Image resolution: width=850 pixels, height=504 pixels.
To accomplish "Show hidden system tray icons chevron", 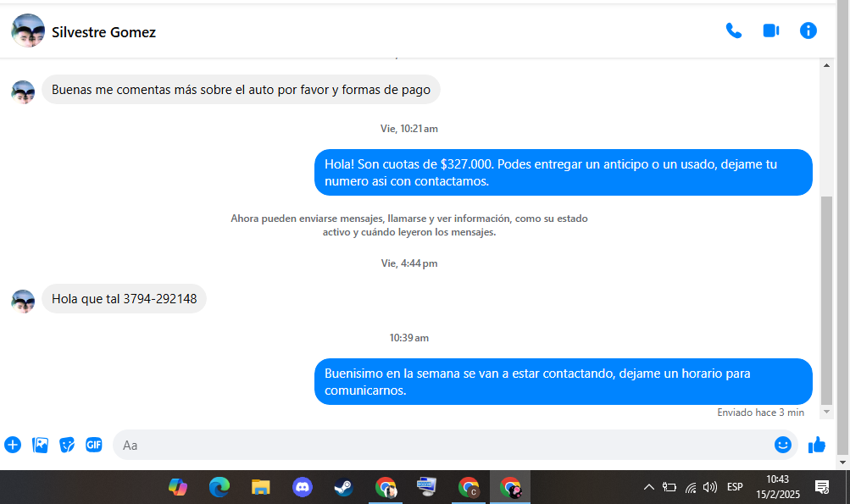I will pyautogui.click(x=649, y=487).
